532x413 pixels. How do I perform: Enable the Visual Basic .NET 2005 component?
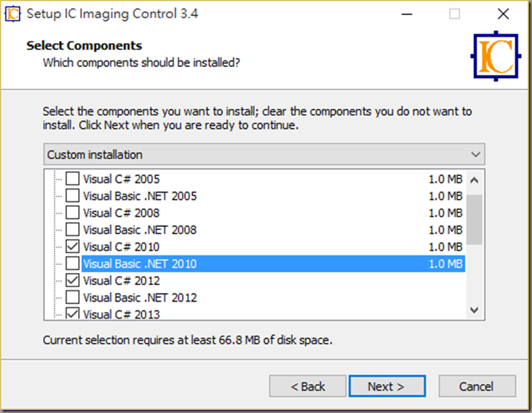point(72,196)
